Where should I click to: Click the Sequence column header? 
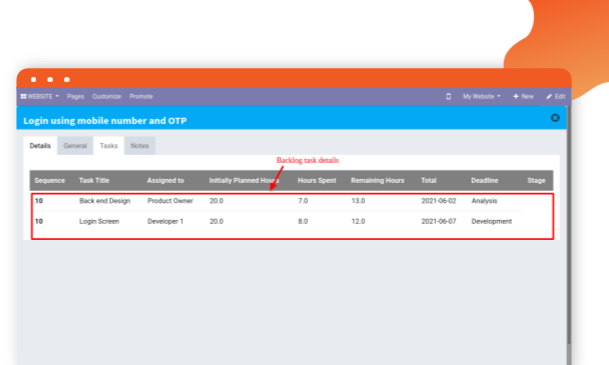(x=49, y=181)
